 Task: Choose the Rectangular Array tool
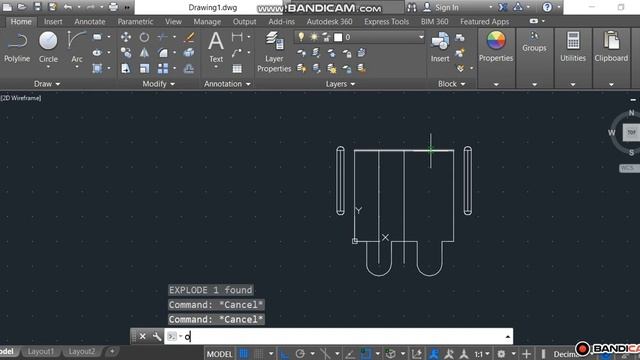tap(163, 68)
